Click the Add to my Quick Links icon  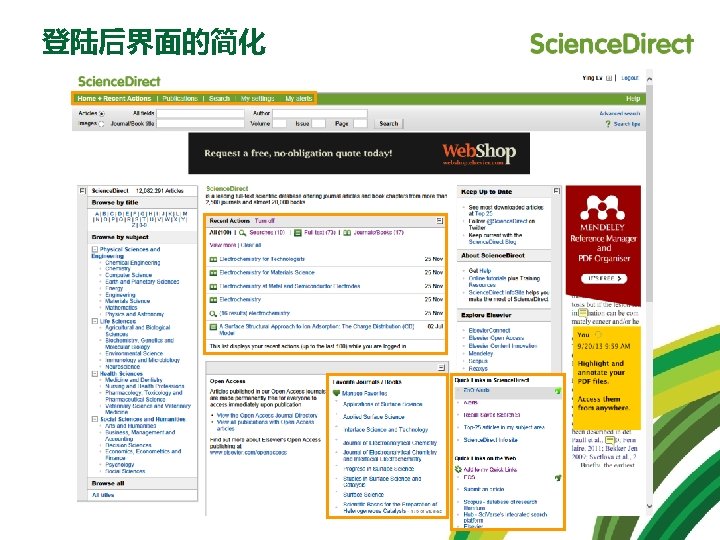click(458, 469)
